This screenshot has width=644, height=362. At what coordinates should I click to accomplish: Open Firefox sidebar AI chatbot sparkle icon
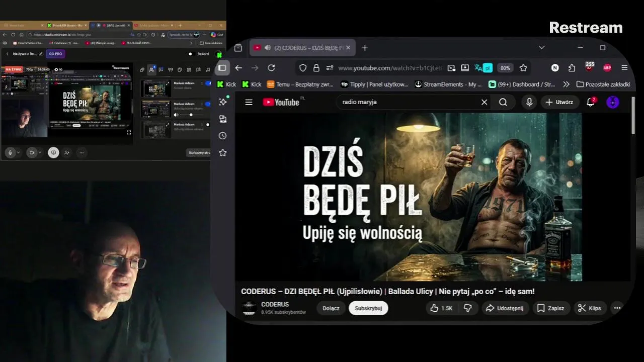[x=223, y=102]
